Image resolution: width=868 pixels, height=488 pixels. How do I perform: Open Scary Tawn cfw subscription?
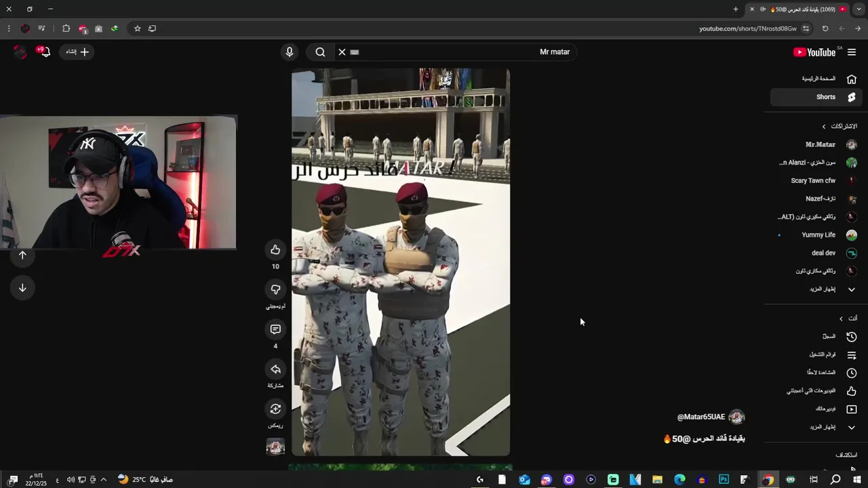(x=816, y=180)
